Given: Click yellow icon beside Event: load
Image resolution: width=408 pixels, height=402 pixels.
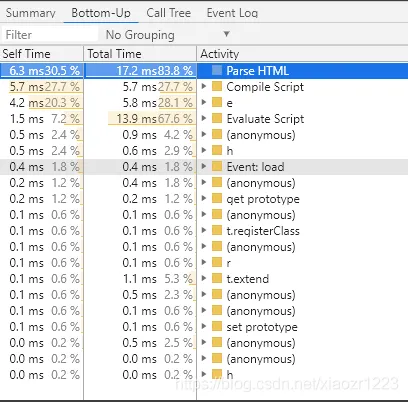Looking at the screenshot, I should pos(217,166).
